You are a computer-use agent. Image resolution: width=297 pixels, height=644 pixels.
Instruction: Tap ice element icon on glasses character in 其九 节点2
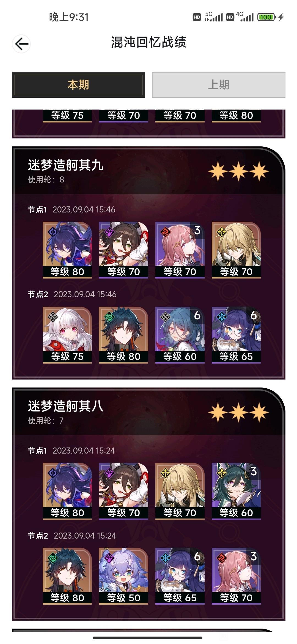tap(221, 317)
